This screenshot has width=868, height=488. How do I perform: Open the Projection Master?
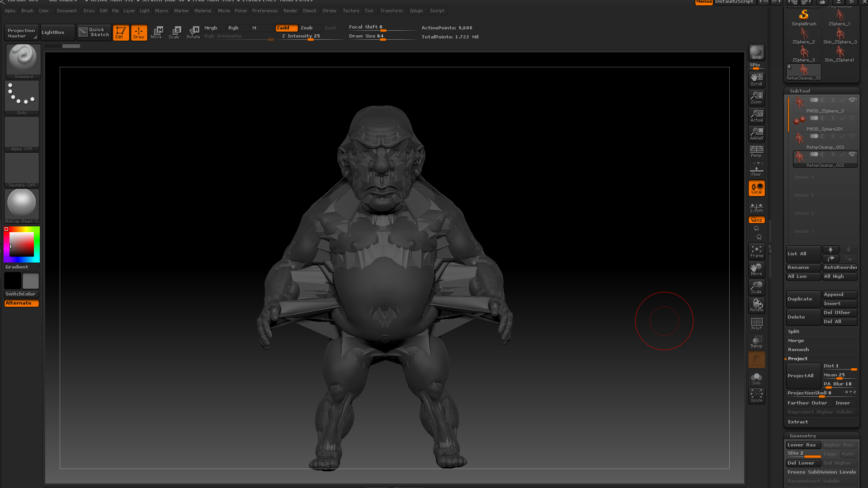pos(21,33)
